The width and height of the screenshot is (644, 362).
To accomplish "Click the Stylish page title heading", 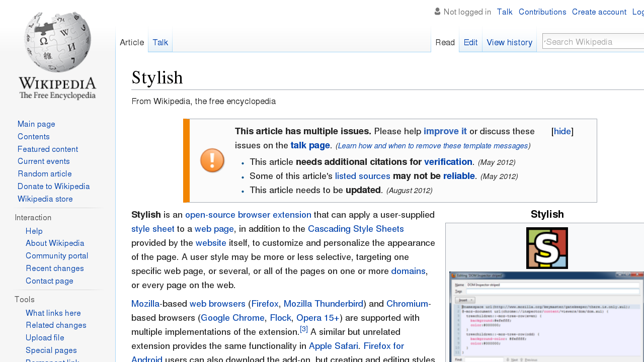I will pyautogui.click(x=157, y=78).
